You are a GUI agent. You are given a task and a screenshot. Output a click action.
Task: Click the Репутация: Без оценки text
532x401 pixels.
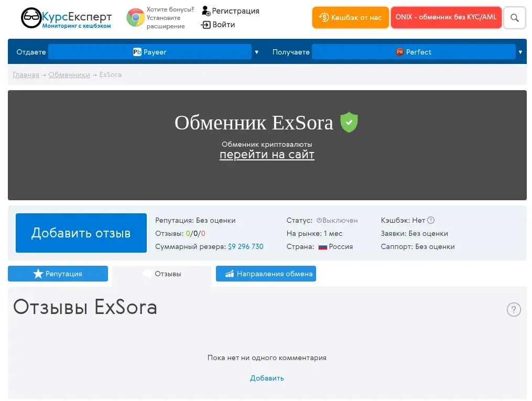[x=196, y=220]
